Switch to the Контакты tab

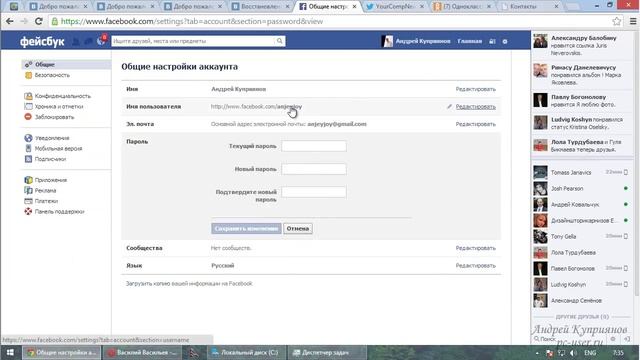tap(529, 7)
